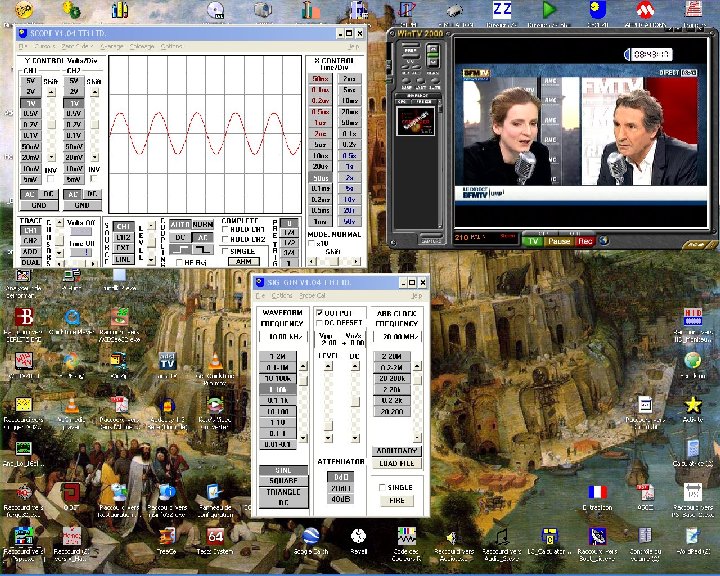The height and width of the screenshot is (576, 720).
Task: Click the Sig Gen window title icon
Action: [259, 282]
